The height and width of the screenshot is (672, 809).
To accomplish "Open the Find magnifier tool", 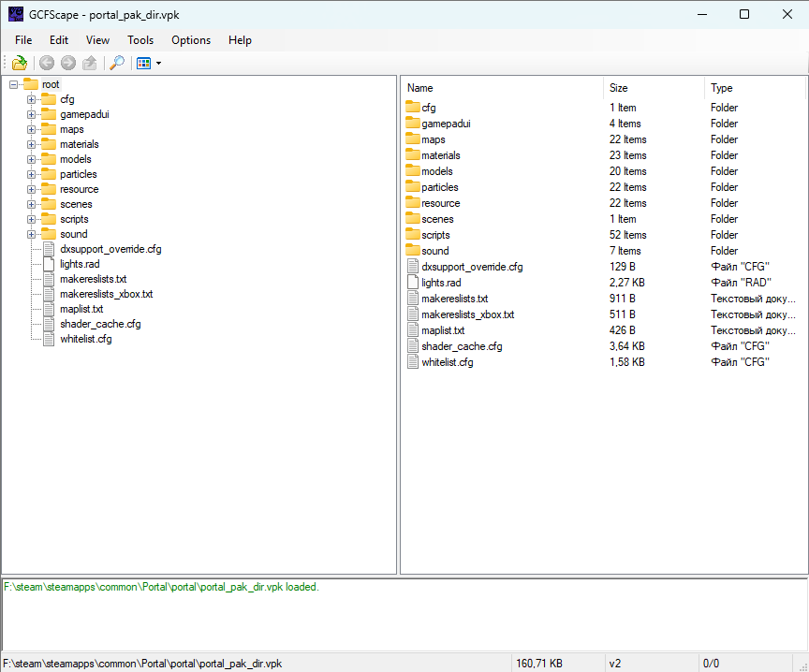I will coord(117,63).
